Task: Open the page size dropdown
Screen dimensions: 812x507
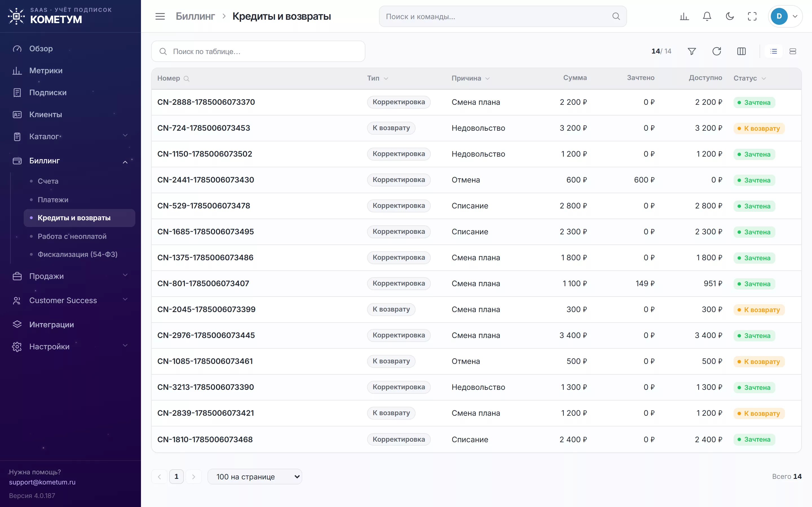Action: 255,477
